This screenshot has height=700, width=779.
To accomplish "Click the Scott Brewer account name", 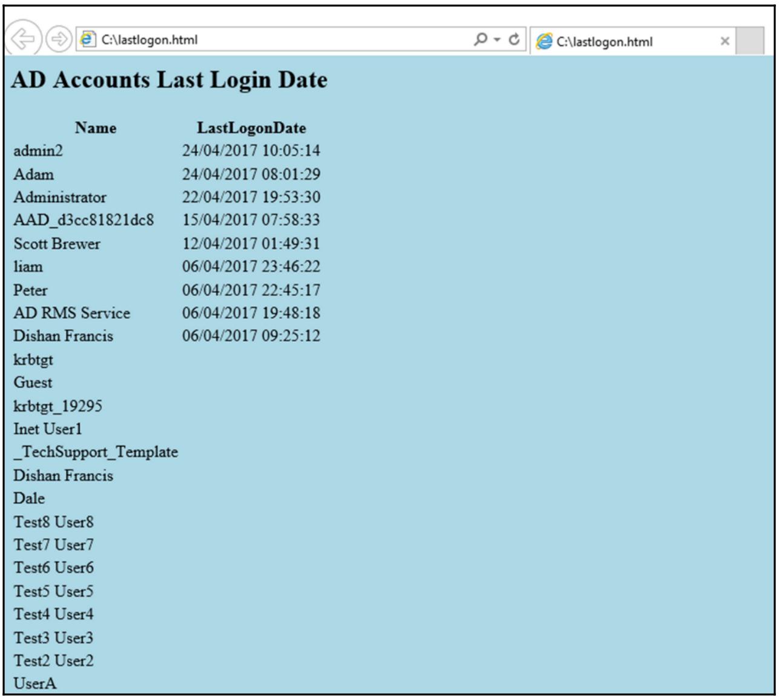I will tap(57, 244).
